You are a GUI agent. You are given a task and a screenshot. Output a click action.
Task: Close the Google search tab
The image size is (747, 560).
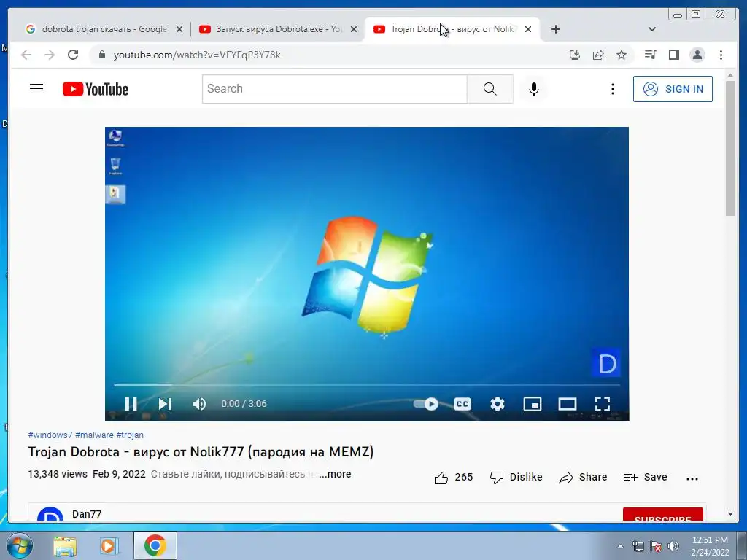click(179, 29)
